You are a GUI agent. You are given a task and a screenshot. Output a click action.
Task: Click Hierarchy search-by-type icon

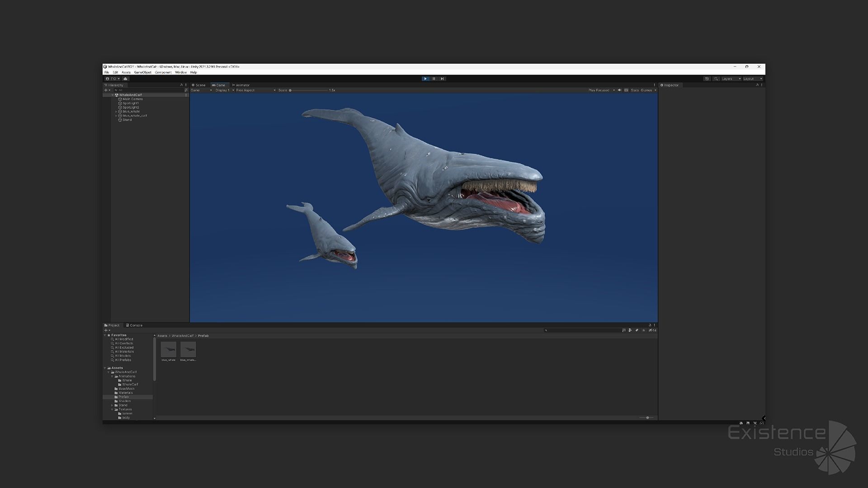(x=186, y=90)
